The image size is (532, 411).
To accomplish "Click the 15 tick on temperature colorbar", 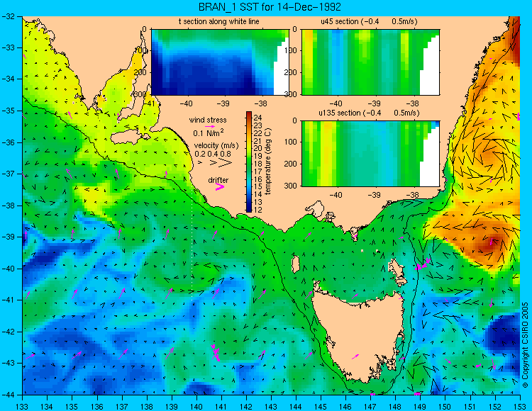I will (x=257, y=186).
